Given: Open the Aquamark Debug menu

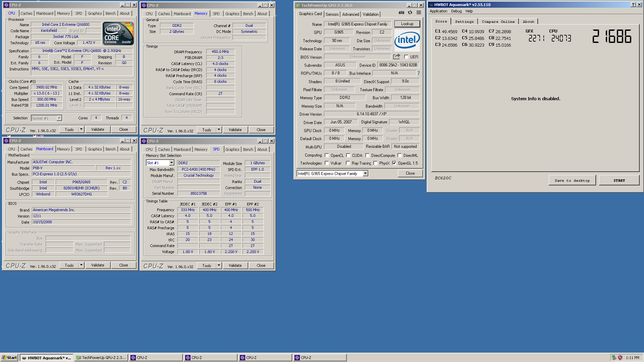Looking at the screenshot, I should tap(456, 11).
